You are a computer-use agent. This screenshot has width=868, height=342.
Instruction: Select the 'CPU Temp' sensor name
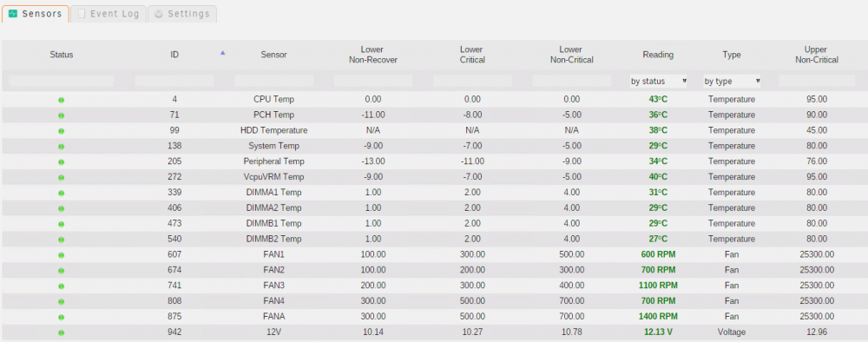pyautogui.click(x=274, y=100)
